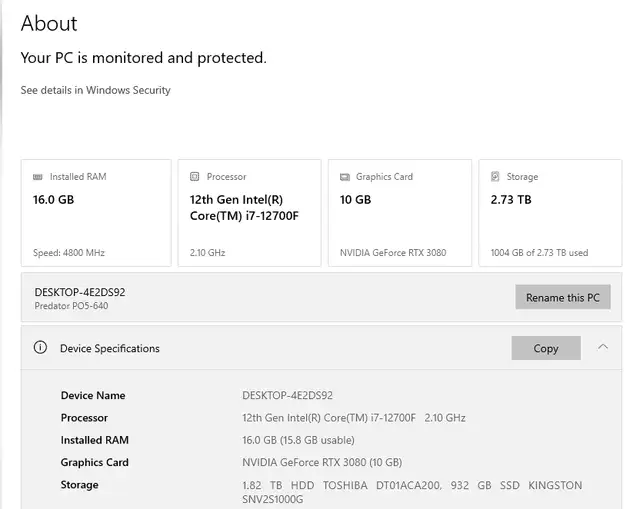Click the Processor value in specifications list
This screenshot has height=509, width=640.
click(354, 418)
